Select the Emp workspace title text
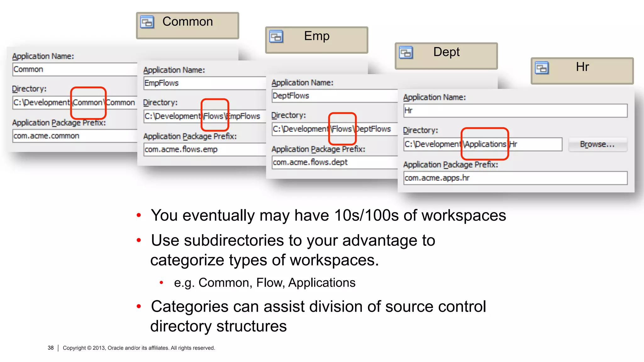Image resolution: width=644 pixels, height=362 pixels. click(x=317, y=36)
